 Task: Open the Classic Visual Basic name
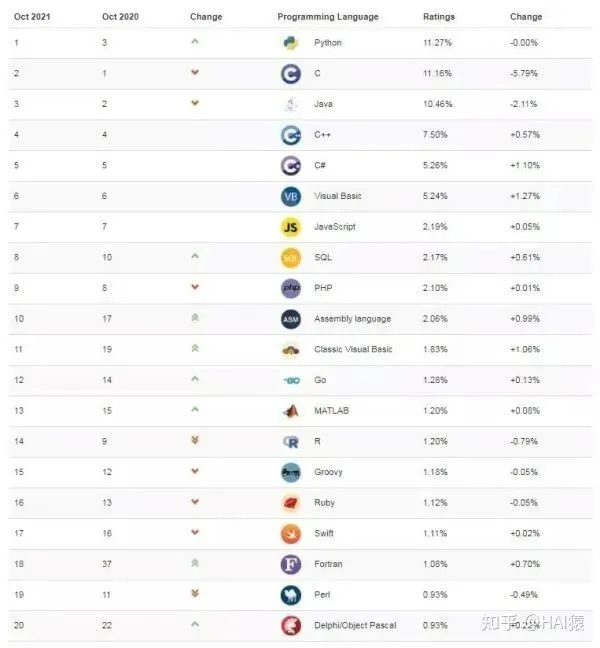(353, 350)
